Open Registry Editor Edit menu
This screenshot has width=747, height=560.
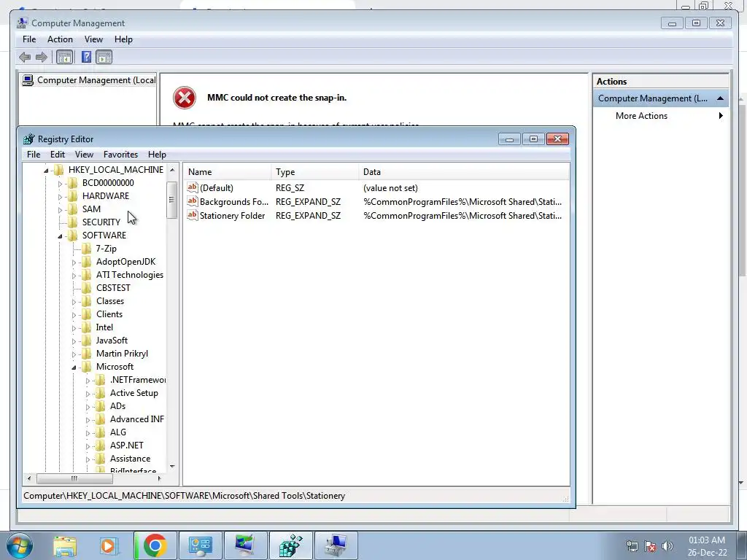(58, 155)
